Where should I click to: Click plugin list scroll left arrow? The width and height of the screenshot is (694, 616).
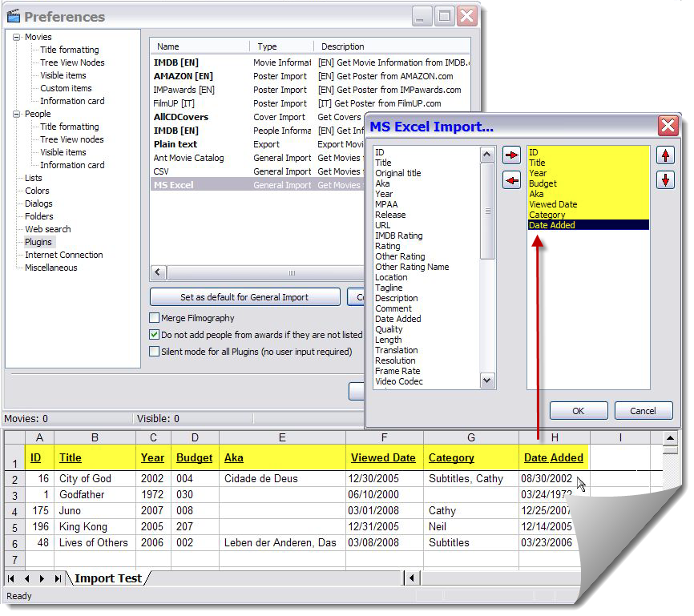coord(158,272)
